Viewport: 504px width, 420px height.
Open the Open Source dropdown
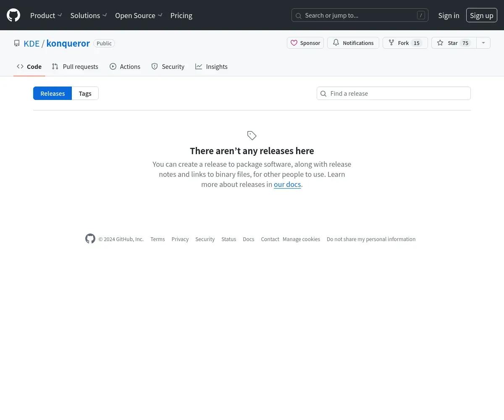tap(139, 16)
